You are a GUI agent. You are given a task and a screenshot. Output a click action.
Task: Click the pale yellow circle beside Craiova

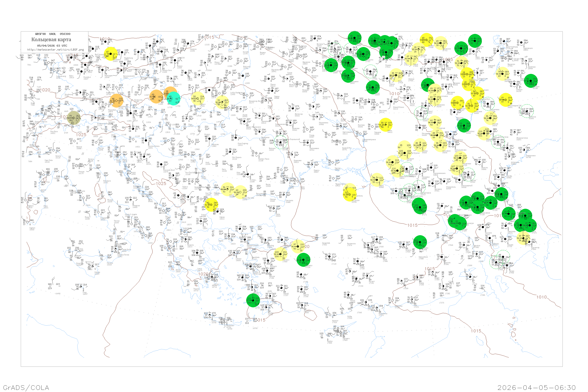click(x=227, y=189)
